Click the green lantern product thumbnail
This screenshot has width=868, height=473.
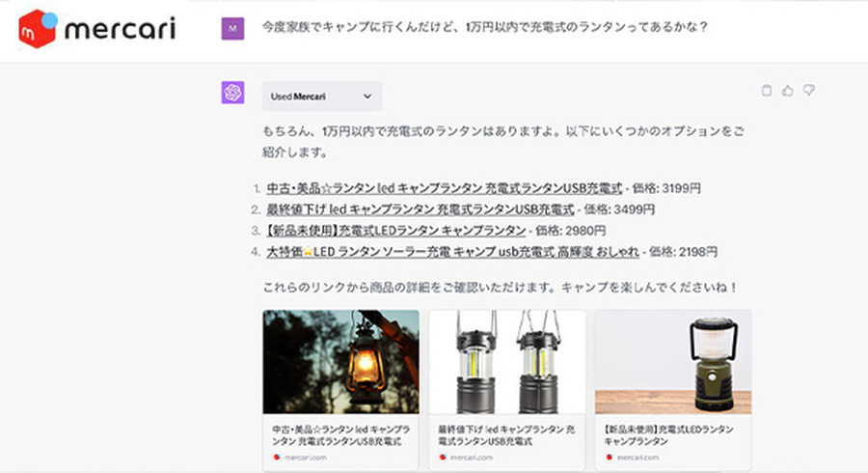click(672, 362)
